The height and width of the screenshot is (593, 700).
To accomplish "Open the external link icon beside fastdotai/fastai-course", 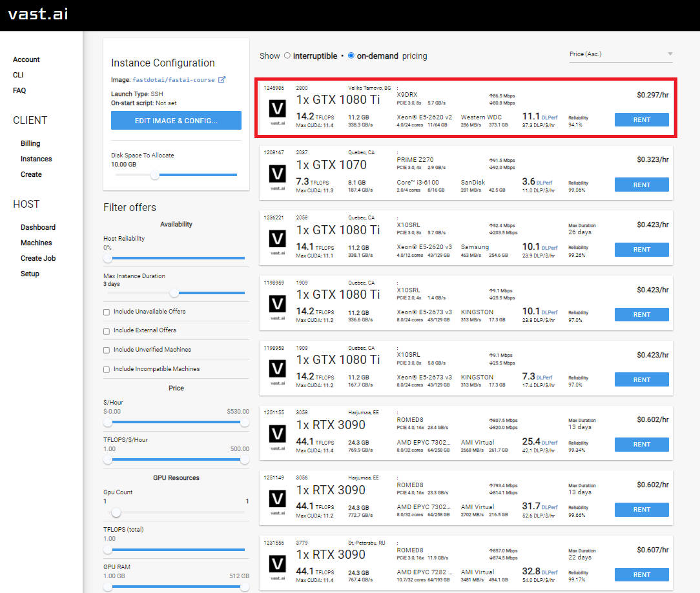I will pyautogui.click(x=222, y=79).
